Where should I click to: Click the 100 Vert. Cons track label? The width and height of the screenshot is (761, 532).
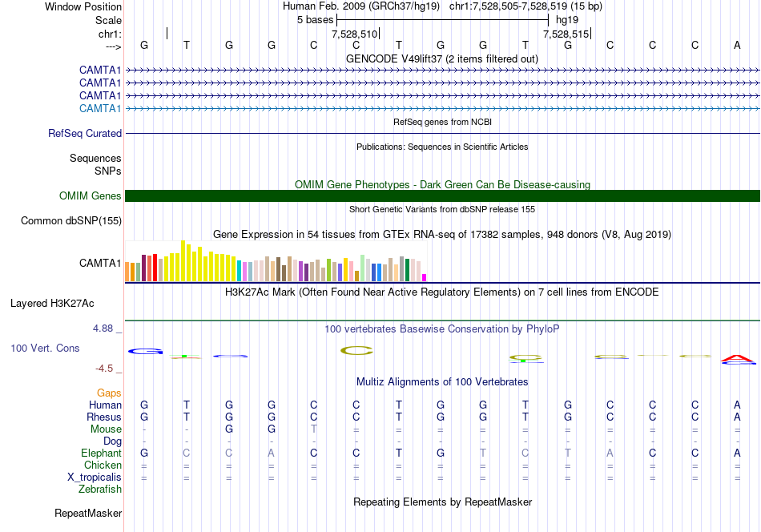(45, 348)
